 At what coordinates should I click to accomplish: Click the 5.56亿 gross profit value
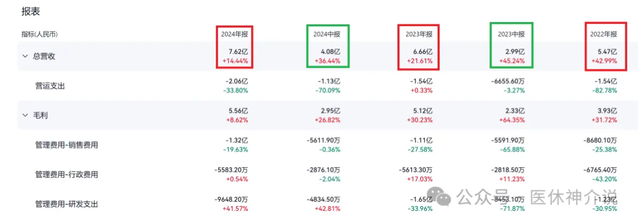(x=238, y=111)
